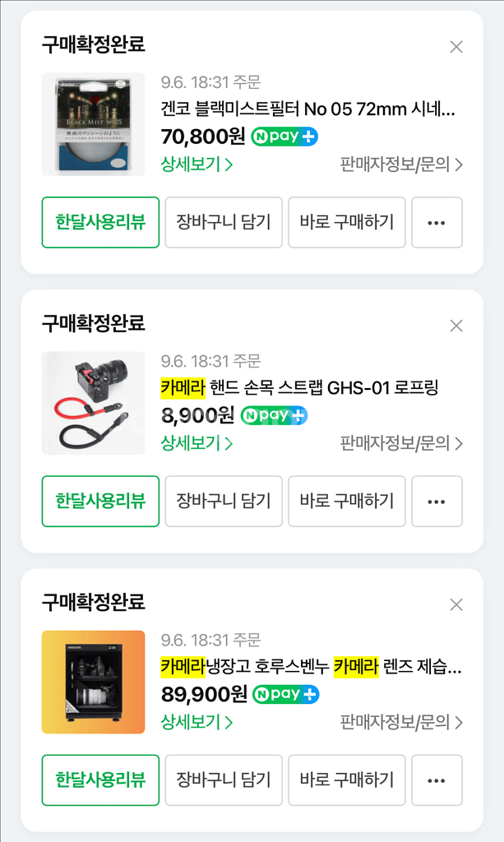Screen dimensions: 504x842
Task: Open more options for Kenko filter order
Action: pyautogui.click(x=437, y=222)
